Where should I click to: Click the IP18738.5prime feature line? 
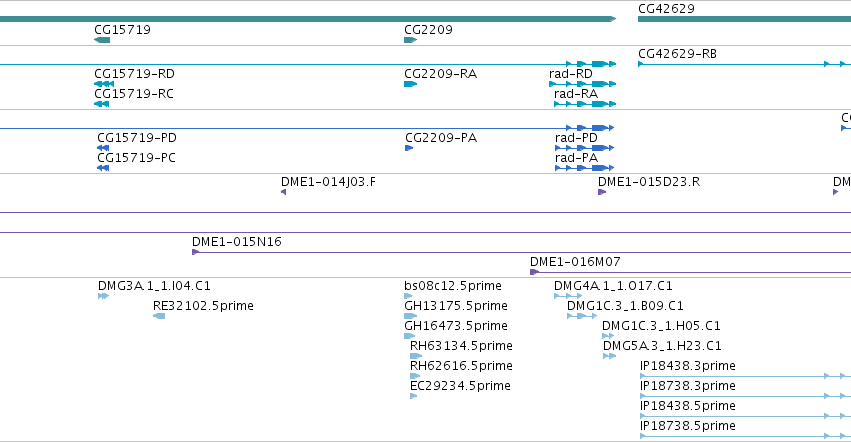(746, 436)
